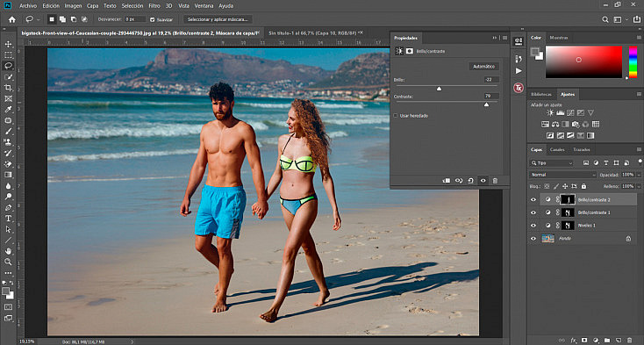Select the Hand tool

click(x=8, y=251)
